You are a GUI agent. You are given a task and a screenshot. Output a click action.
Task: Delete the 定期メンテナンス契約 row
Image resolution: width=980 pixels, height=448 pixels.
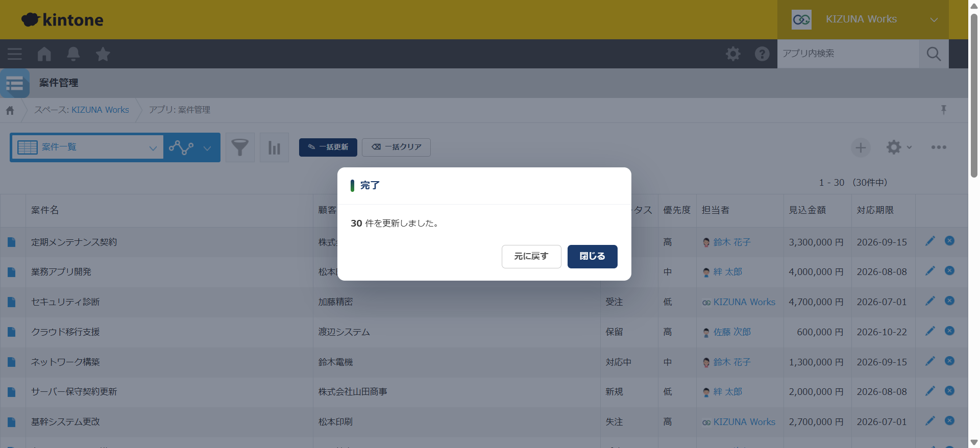point(949,240)
